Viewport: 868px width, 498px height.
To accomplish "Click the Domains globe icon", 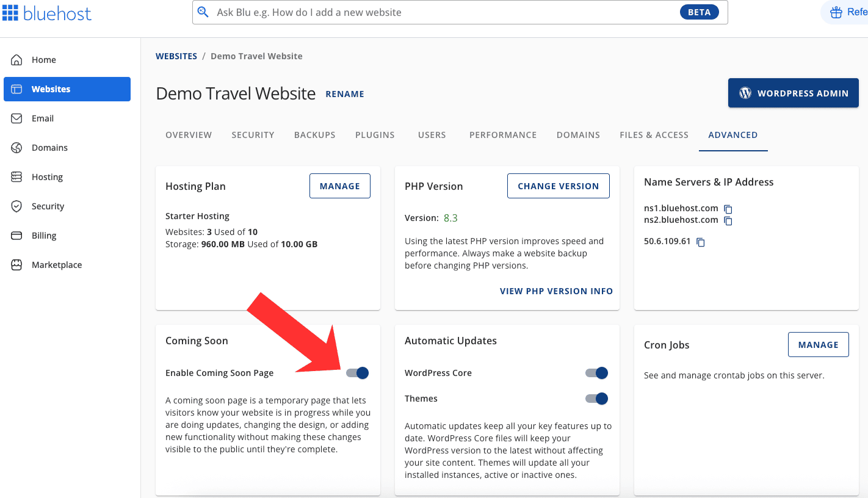I will [x=17, y=148].
